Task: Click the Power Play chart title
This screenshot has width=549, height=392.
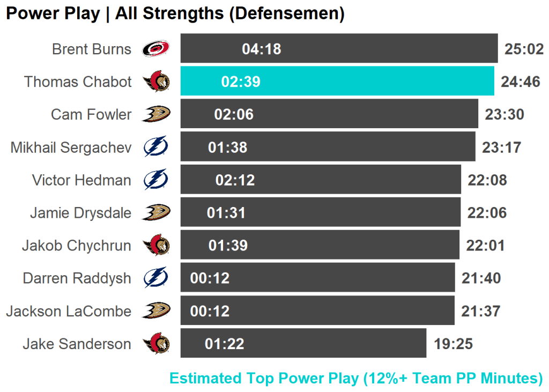Action: pyautogui.click(x=175, y=14)
